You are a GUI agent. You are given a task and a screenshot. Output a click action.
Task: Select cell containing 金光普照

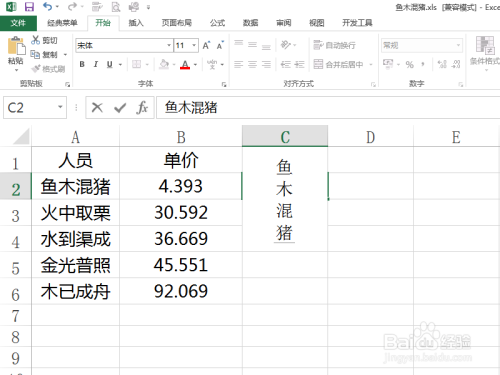[x=76, y=265]
